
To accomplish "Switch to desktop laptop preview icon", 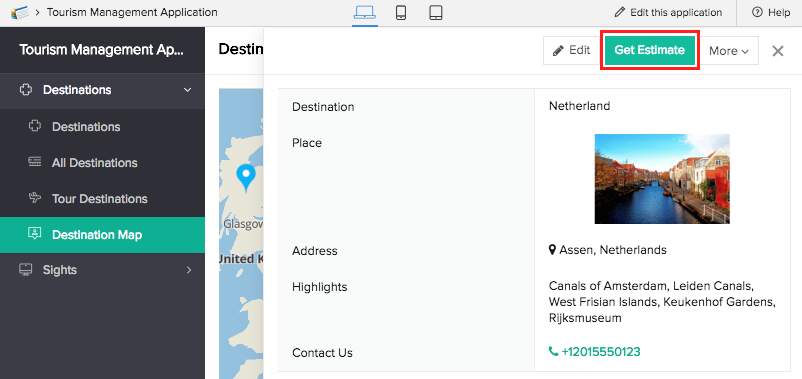I will (x=365, y=12).
